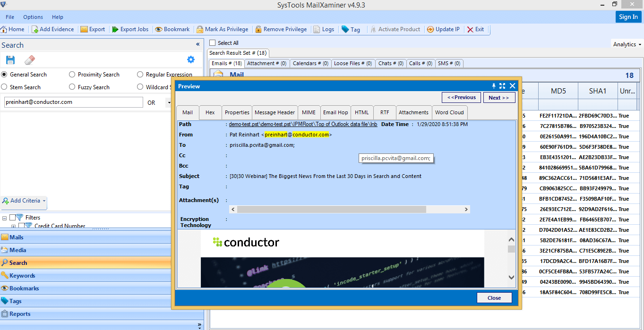Image resolution: width=644 pixels, height=330 pixels.
Task: Open search settings gear icon
Action: [x=191, y=59]
